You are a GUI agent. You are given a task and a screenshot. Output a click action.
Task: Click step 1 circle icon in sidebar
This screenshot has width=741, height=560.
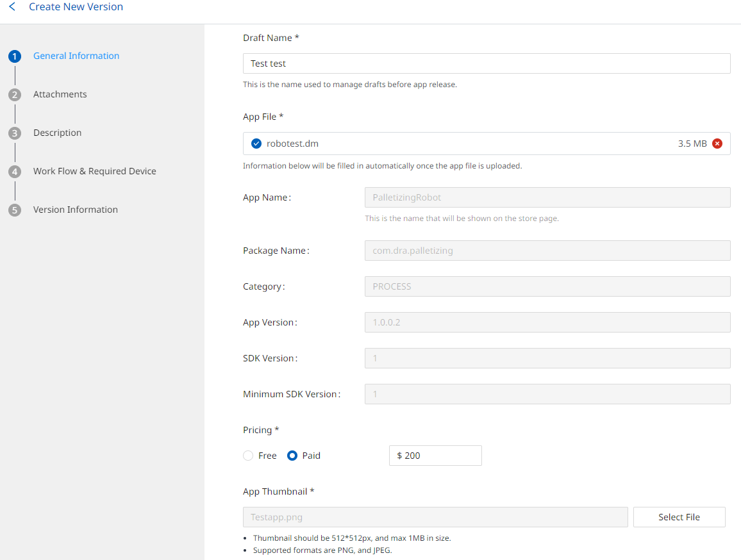click(15, 56)
